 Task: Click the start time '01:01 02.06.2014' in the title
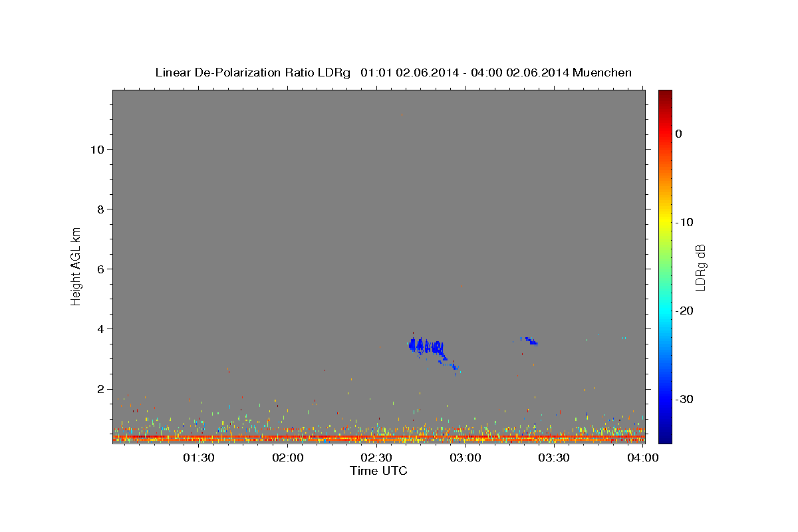[x=410, y=72]
